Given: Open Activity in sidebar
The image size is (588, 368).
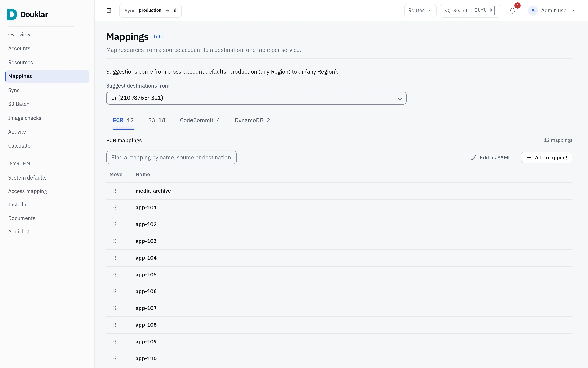Looking at the screenshot, I should [17, 132].
